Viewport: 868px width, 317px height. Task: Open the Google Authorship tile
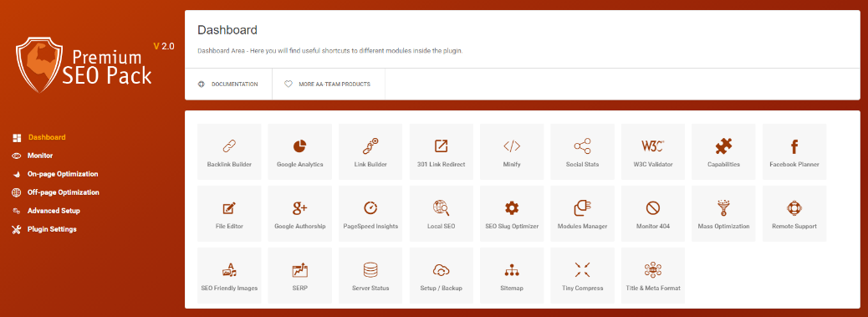click(300, 213)
